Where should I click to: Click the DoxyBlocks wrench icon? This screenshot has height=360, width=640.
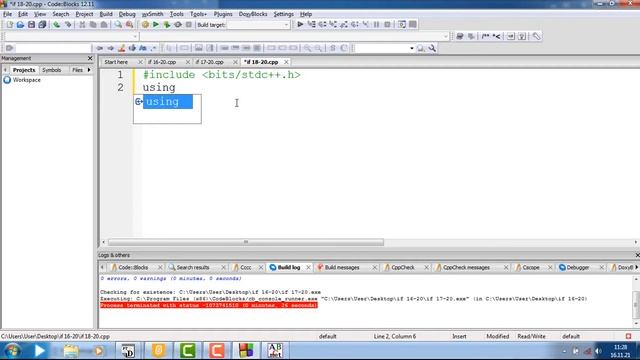tap(536, 36)
